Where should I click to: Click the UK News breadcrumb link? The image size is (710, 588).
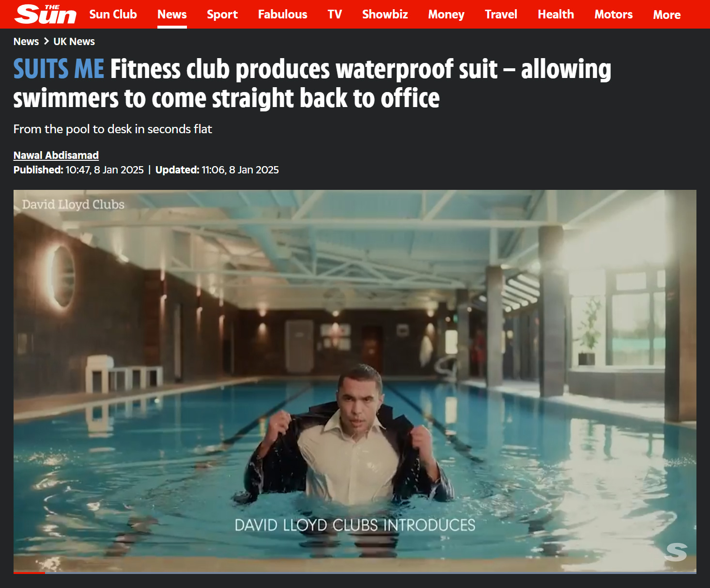pos(74,42)
